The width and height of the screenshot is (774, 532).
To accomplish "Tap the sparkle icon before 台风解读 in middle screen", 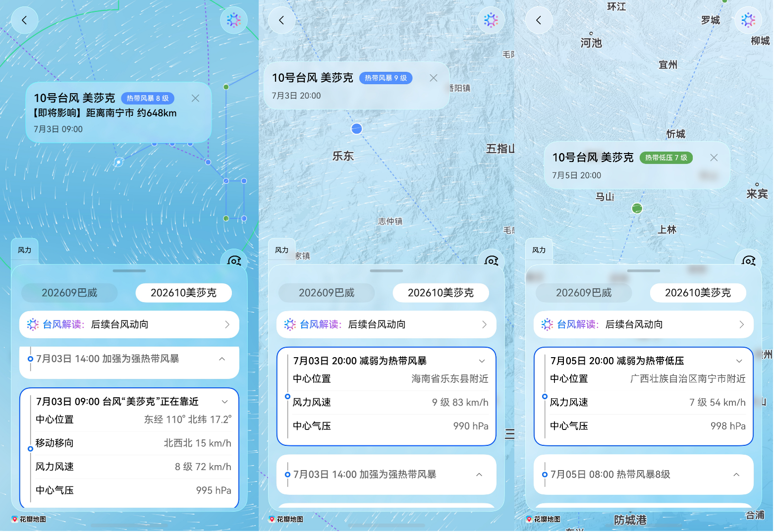I will pos(290,324).
